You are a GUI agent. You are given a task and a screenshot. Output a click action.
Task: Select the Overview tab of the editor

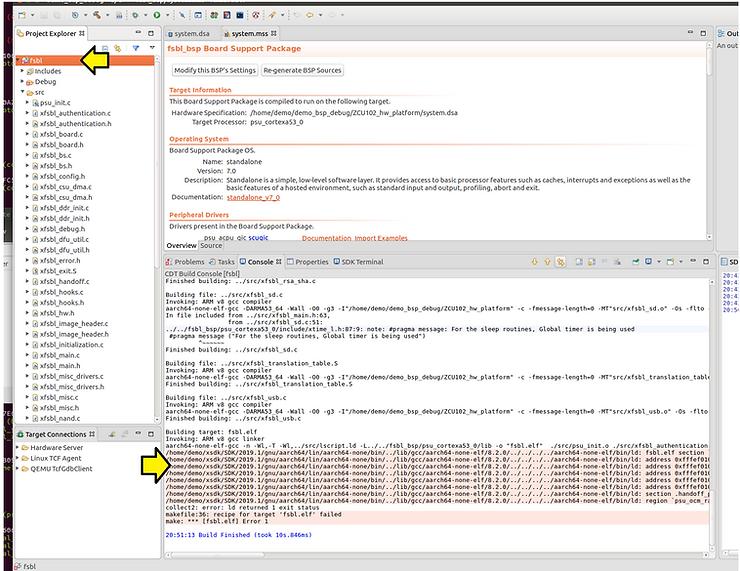pyautogui.click(x=181, y=245)
